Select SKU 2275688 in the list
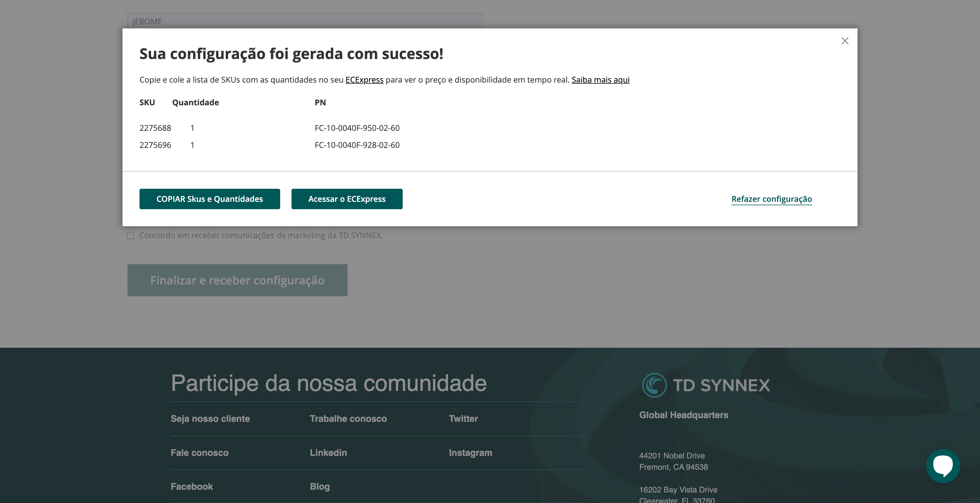This screenshot has width=980, height=503. tap(155, 128)
